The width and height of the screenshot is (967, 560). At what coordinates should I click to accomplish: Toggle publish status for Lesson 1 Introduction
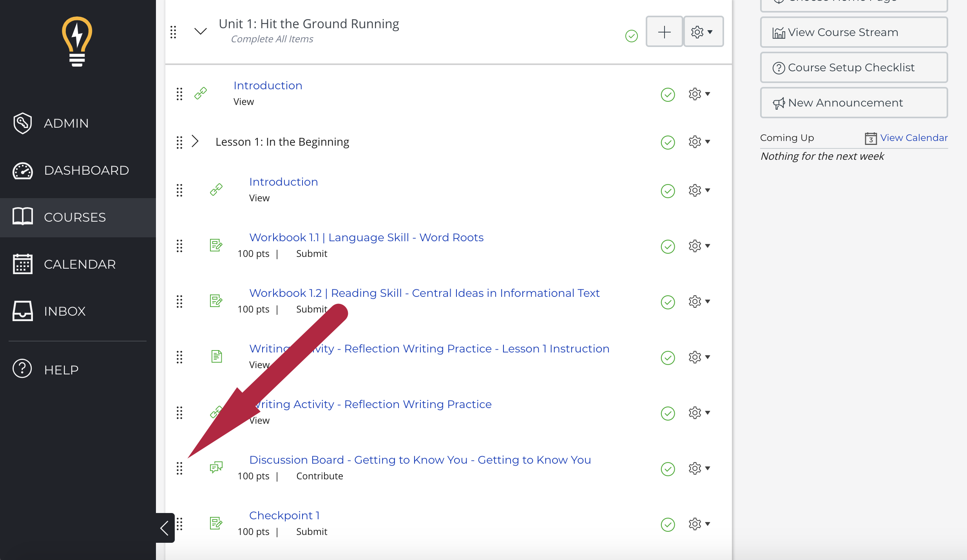tap(668, 191)
